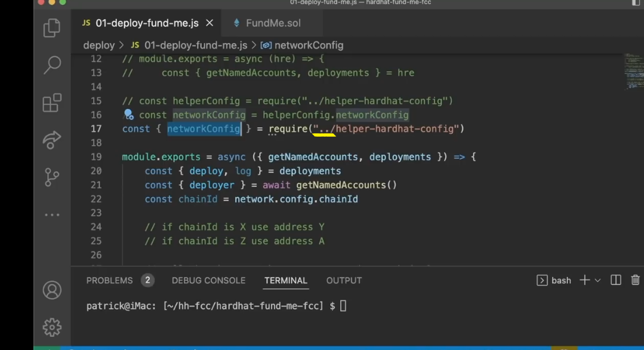The height and width of the screenshot is (350, 644).
Task: Open the Search panel icon
Action: tap(52, 65)
